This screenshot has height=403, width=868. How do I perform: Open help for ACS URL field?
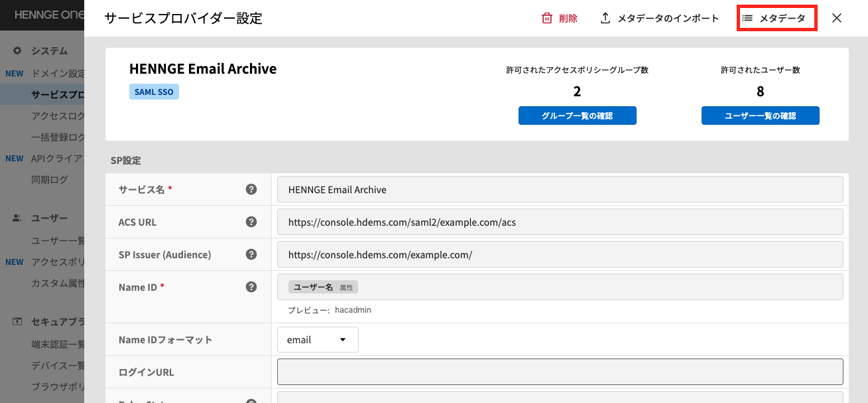point(251,222)
